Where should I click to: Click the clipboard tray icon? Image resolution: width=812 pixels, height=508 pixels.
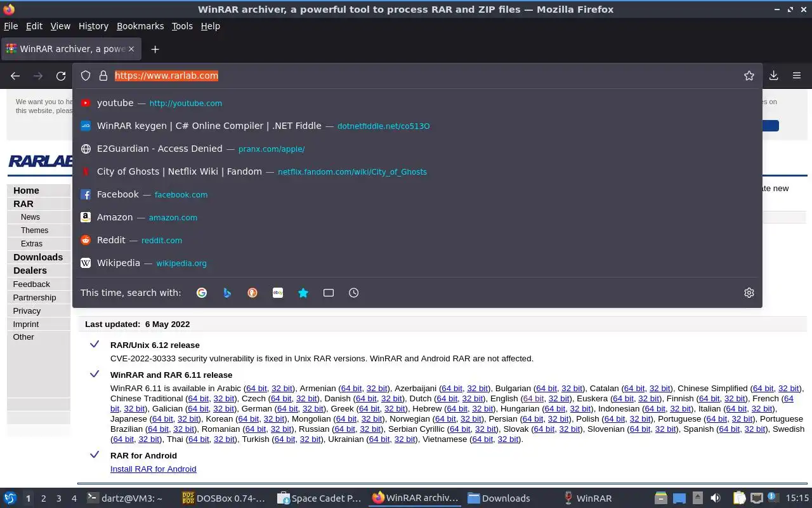pos(739,498)
